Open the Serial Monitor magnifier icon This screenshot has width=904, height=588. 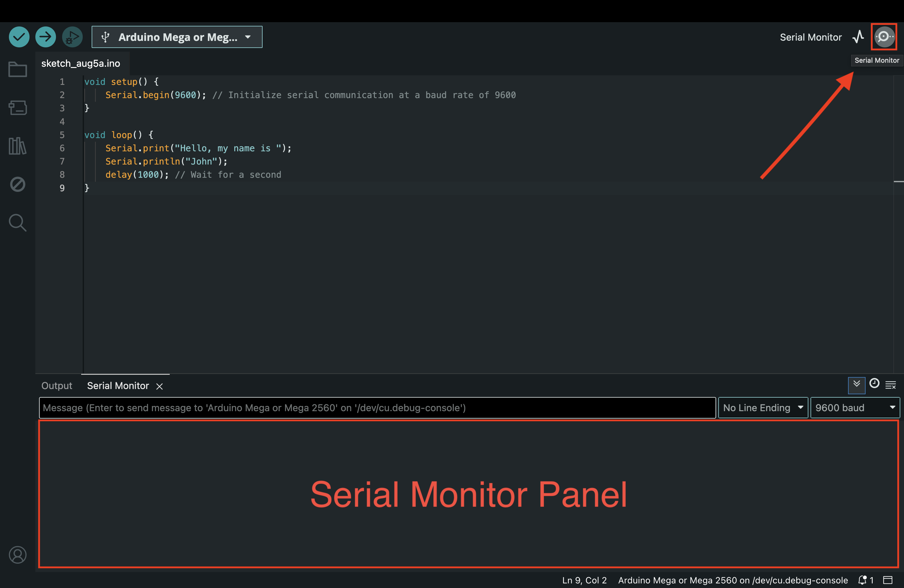(x=884, y=37)
